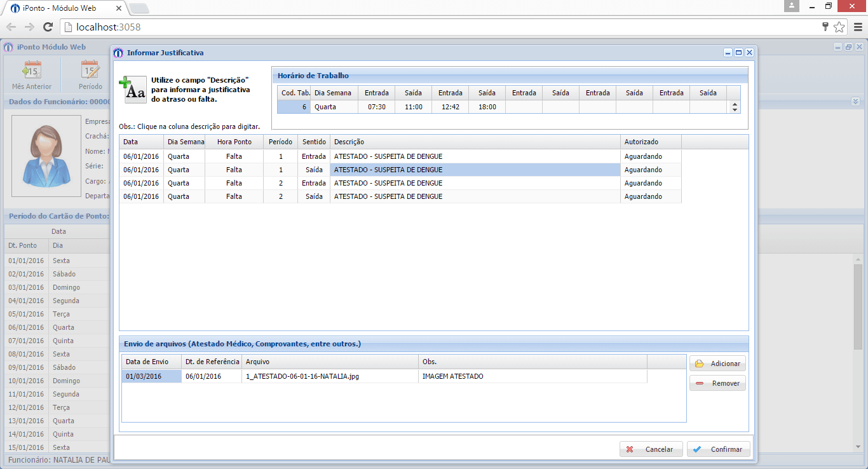Select the iPonto - Módulo Web browser tab
Image resolution: width=868 pixels, height=469 pixels.
pyautogui.click(x=64, y=8)
